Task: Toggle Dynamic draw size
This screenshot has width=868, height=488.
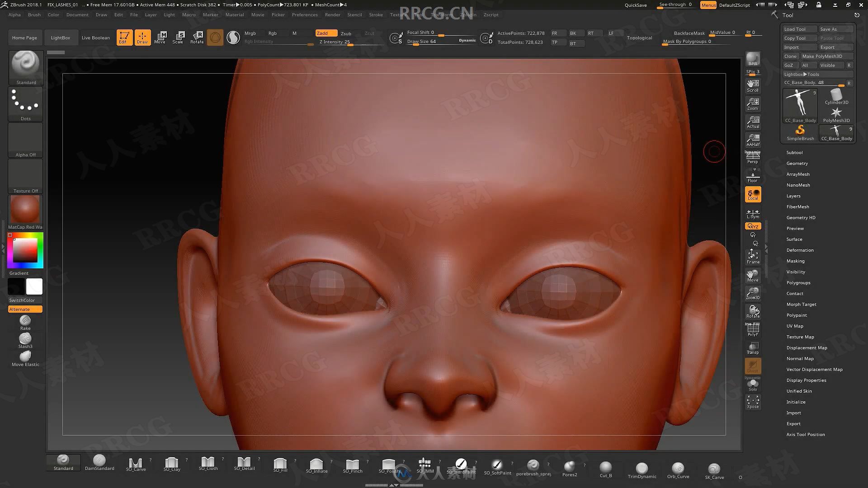Action: click(x=467, y=41)
